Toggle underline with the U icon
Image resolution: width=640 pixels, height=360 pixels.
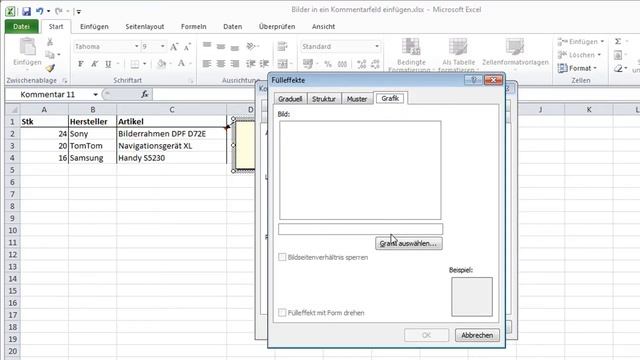[108, 64]
